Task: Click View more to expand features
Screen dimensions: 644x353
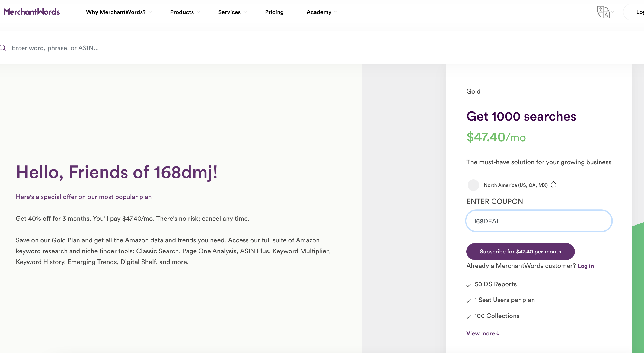Action: (x=483, y=333)
